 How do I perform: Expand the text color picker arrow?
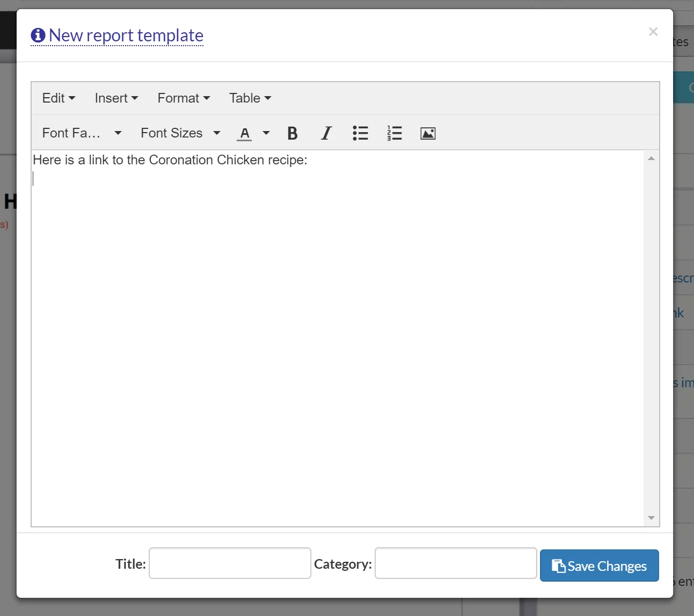(266, 133)
